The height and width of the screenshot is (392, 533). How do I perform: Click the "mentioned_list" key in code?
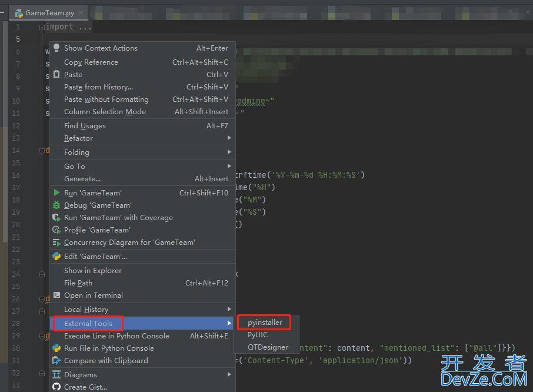click(x=417, y=348)
